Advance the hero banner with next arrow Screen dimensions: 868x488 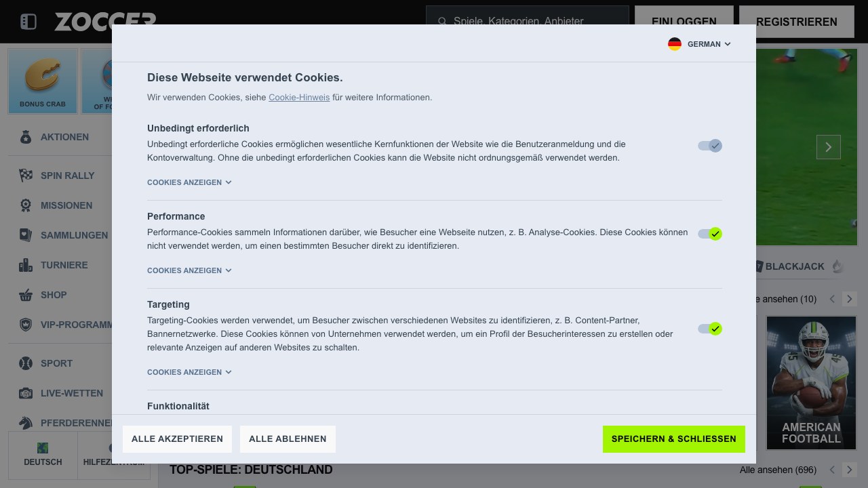[829, 147]
